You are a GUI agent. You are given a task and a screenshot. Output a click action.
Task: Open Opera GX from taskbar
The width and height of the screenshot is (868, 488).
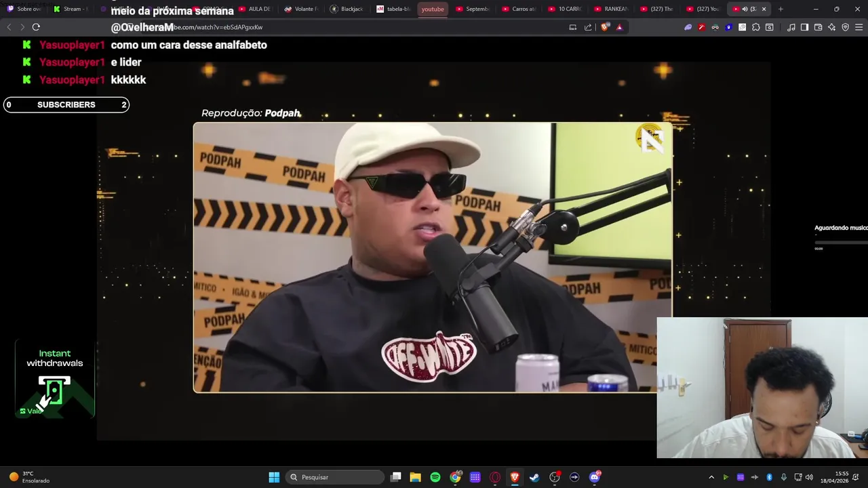[x=495, y=477]
